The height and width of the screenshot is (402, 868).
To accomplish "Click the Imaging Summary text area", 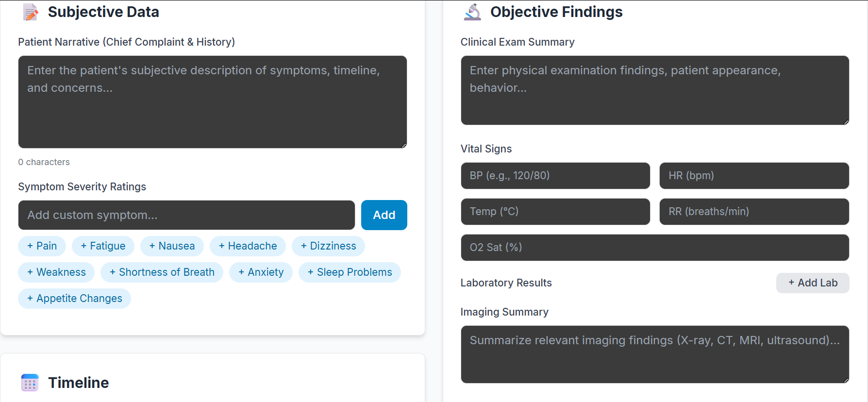I will [x=654, y=354].
